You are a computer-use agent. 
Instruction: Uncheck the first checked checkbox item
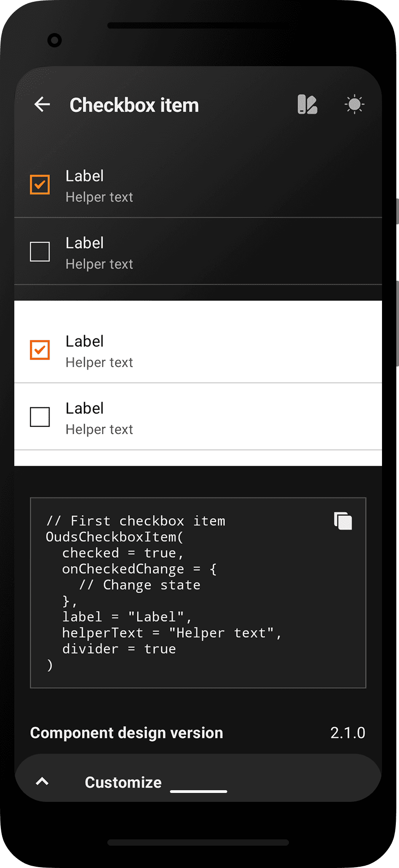[x=39, y=184]
